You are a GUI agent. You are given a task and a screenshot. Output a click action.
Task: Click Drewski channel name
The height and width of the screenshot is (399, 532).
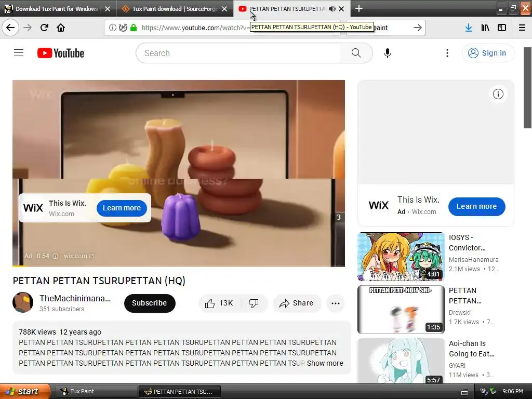pos(460,312)
